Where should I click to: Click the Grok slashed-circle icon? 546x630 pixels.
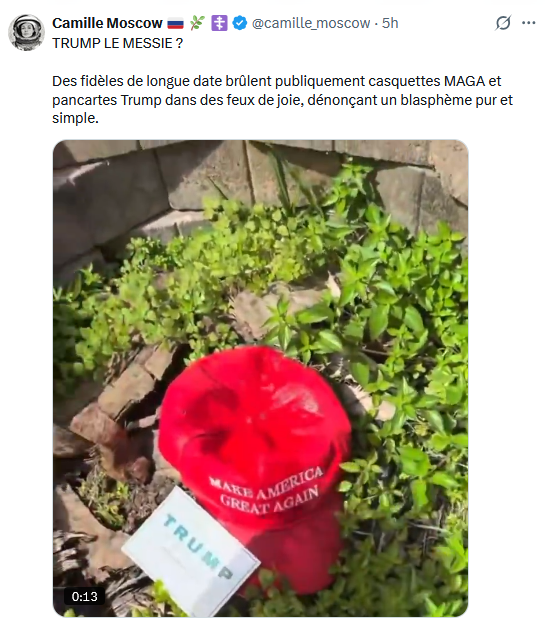point(503,23)
